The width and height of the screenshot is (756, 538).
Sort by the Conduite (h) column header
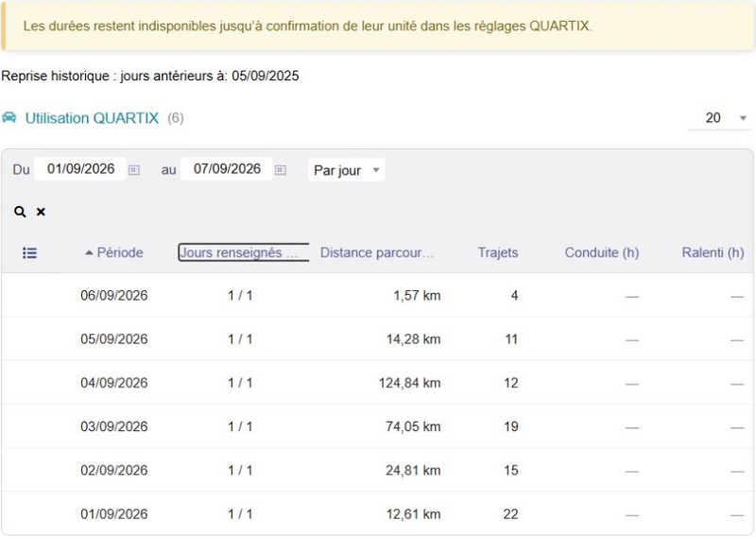coord(602,252)
